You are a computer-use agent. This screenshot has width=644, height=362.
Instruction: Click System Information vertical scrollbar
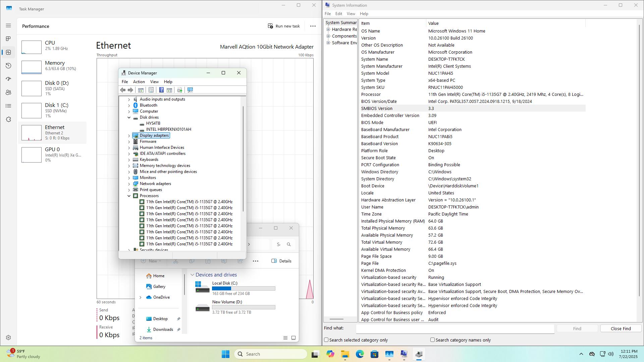(640, 161)
